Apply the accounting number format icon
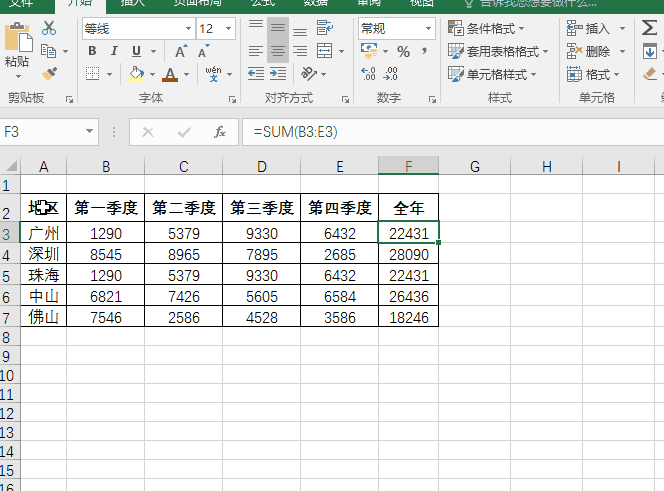Viewport: 664px width, 491px height. coord(369,51)
